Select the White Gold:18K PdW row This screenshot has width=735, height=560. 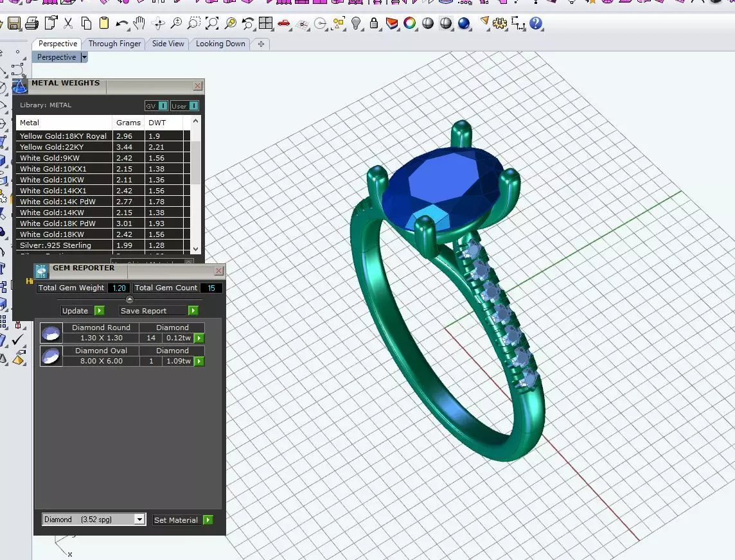click(x=103, y=223)
